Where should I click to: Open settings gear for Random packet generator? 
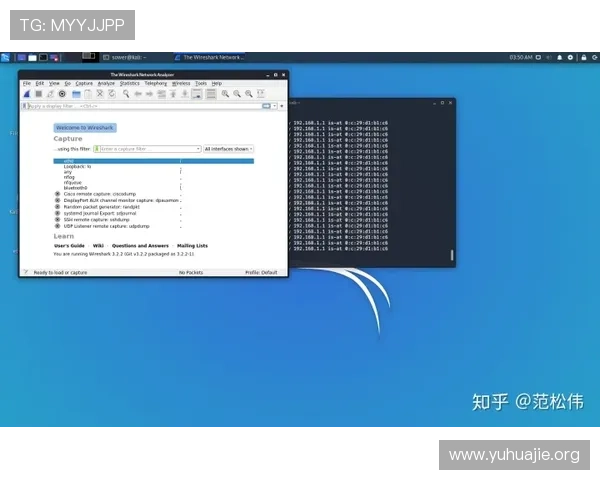coord(57,207)
